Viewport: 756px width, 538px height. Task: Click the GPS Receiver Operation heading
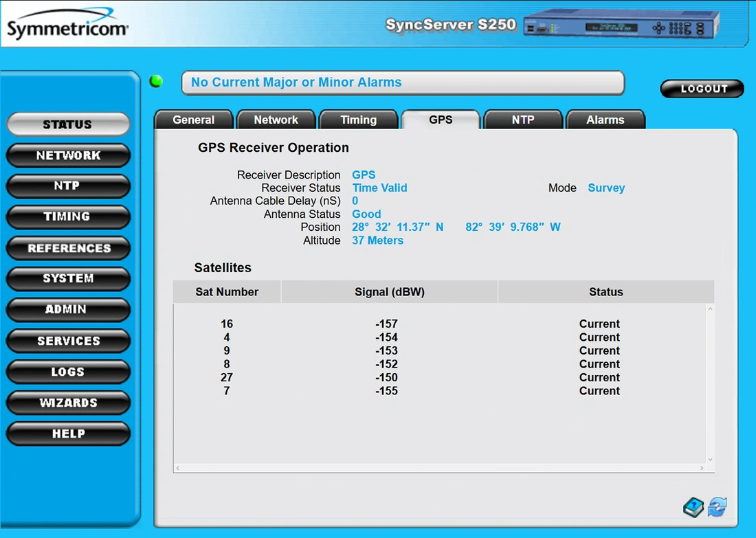pyautogui.click(x=274, y=148)
